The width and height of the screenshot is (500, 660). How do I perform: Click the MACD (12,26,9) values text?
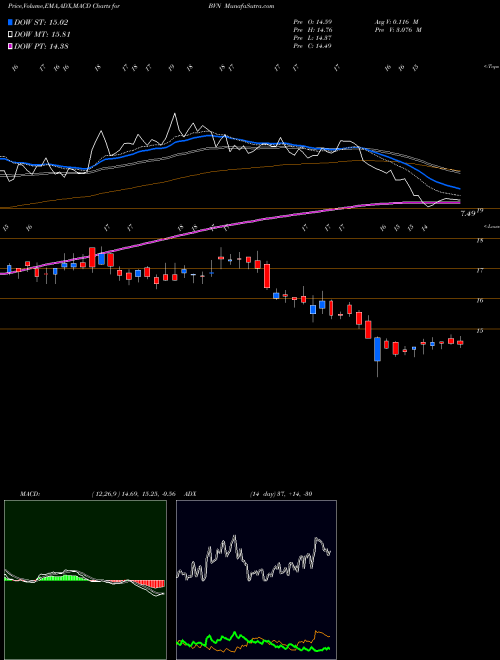[x=132, y=493]
